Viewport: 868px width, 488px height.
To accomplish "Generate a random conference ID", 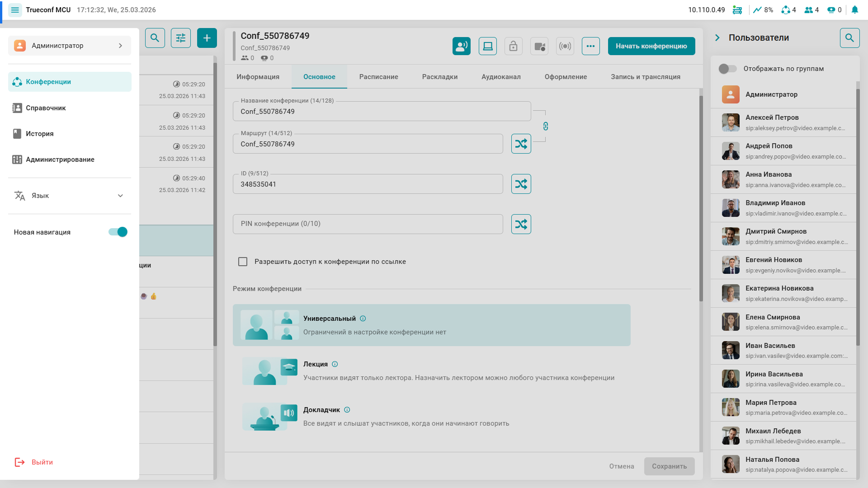I will (x=521, y=184).
